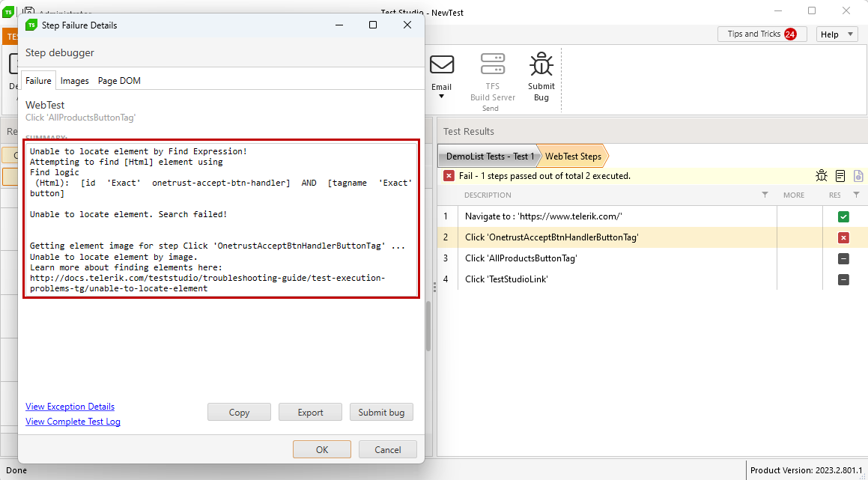The image size is (868, 480).
Task: Click the Step debugger heading
Action: [60, 52]
